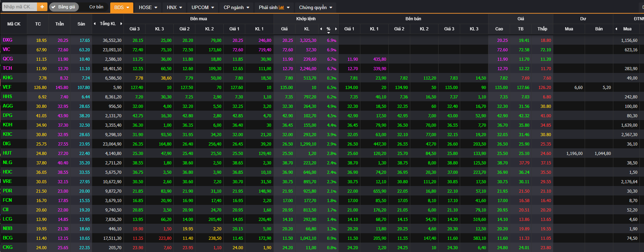Image resolution: width=644 pixels, height=252 pixels.
Task: Focus the Nhập mã CK search field
Action: (x=19, y=7)
